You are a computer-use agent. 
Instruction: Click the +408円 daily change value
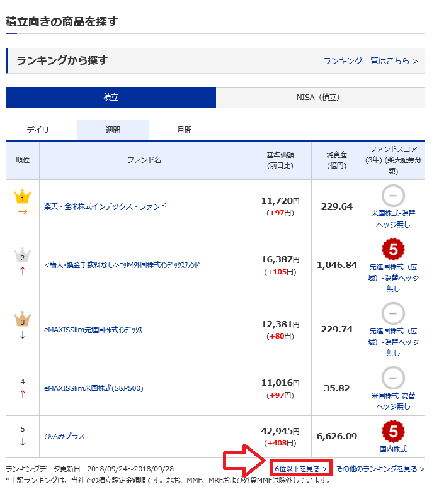pyautogui.click(x=280, y=443)
